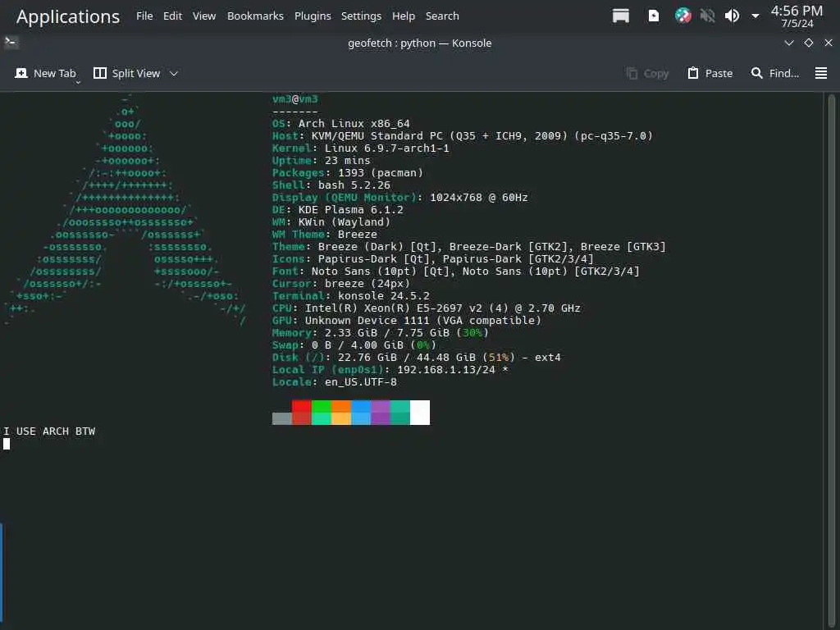
Task: Open the Help menu
Action: 404,16
